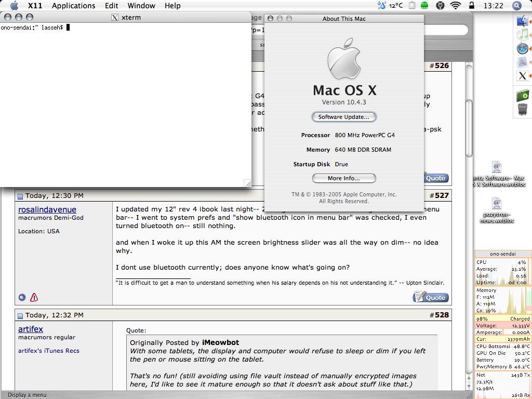The image size is (532, 399).
Task: Click the 800 MHz PowerPC G4 processor text
Action: pyautogui.click(x=365, y=135)
